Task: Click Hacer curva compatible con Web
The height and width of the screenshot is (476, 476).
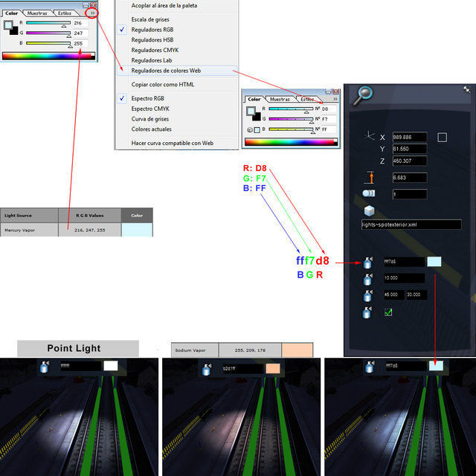Action: [x=173, y=143]
